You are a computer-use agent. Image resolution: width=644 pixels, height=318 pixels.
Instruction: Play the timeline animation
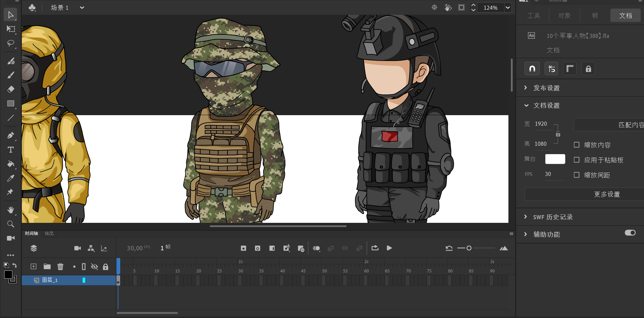click(389, 248)
